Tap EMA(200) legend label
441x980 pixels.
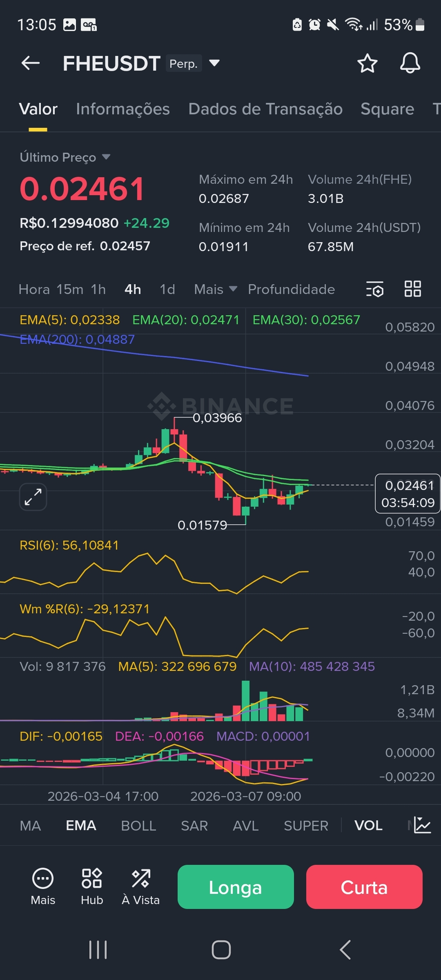(x=77, y=339)
